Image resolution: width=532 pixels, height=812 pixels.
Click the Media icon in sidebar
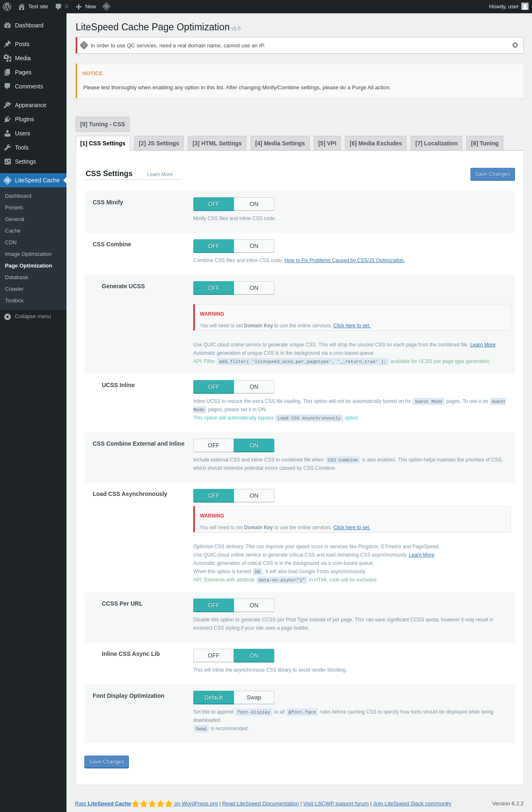click(7, 58)
